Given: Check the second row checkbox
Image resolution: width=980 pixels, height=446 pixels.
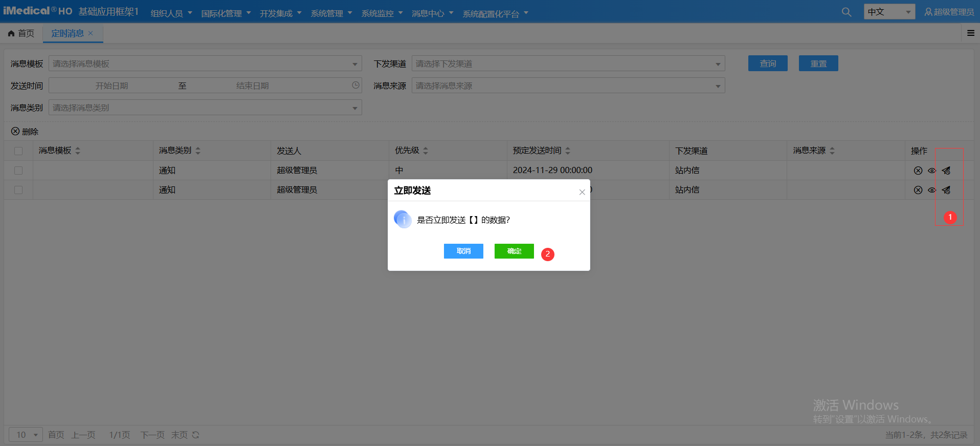Looking at the screenshot, I should 18,190.
